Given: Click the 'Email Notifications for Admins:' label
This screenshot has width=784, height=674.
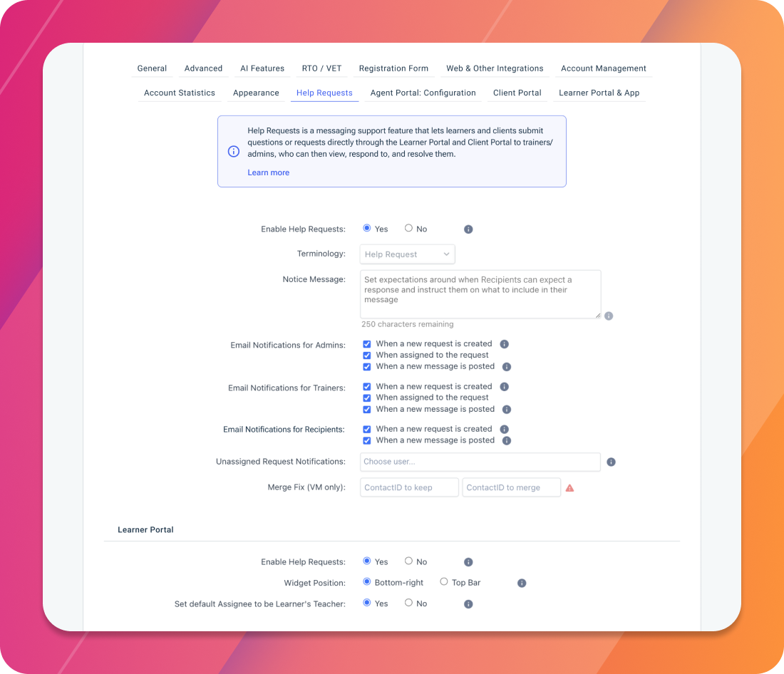Looking at the screenshot, I should 288,346.
